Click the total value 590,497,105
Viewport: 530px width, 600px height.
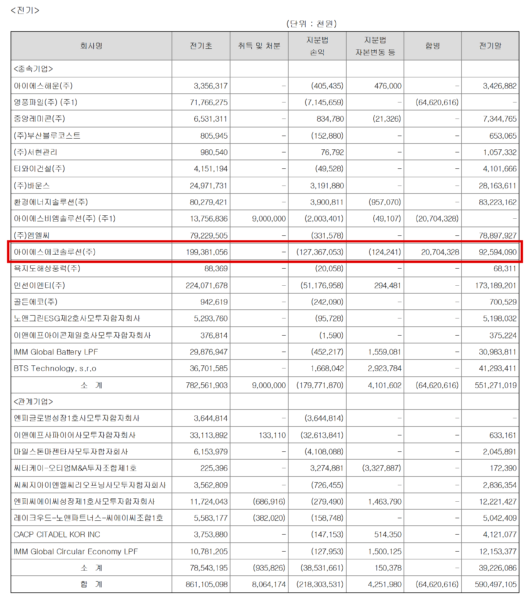tap(496, 584)
